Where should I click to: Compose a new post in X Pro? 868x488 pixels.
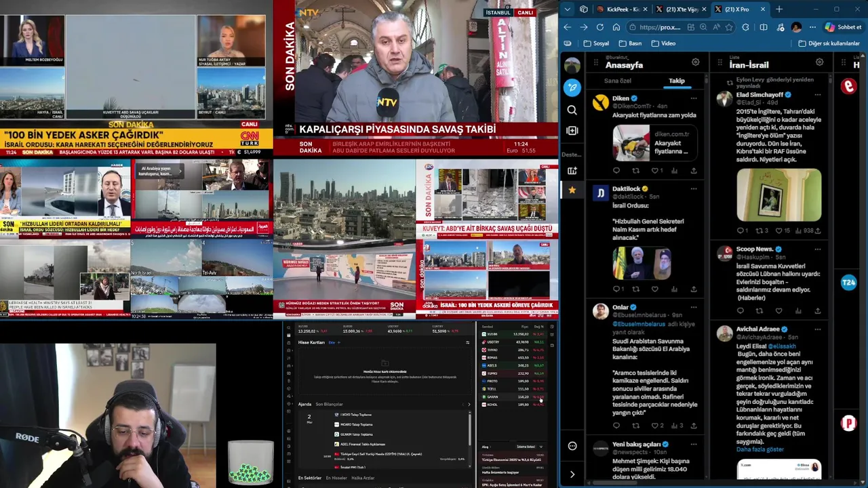coord(572,87)
